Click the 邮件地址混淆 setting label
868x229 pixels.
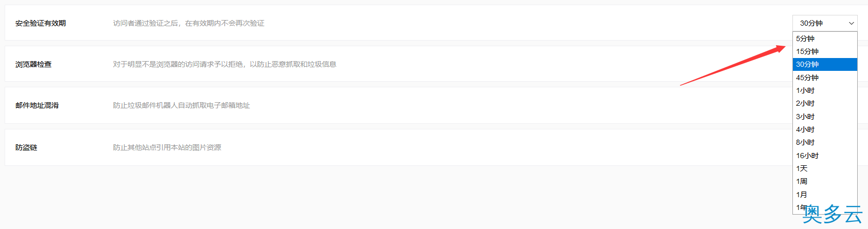tap(37, 105)
